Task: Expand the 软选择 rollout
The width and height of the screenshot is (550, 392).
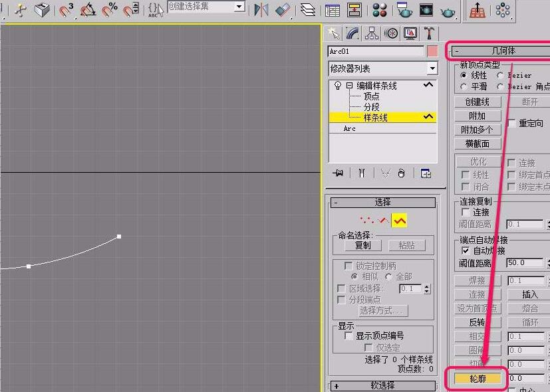Action: (x=382, y=385)
